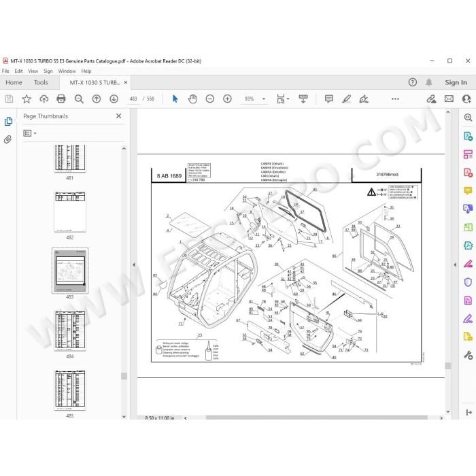Click document vertical scrollbar thumb
Viewport: 476px width, 476px height.
click(448, 366)
